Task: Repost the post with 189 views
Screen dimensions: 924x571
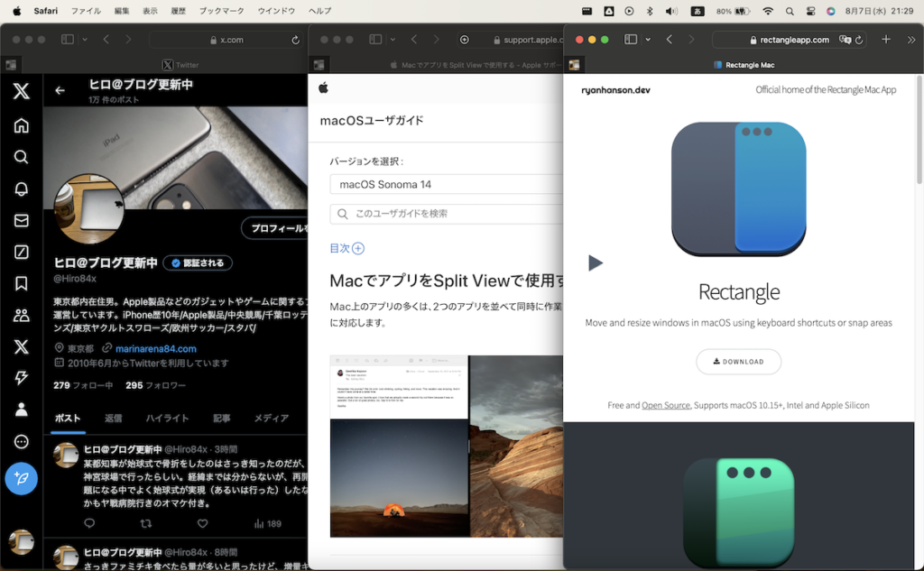Action: coord(145,523)
